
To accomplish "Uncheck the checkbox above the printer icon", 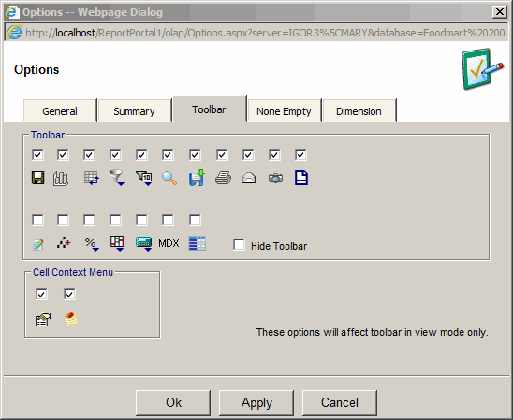I will pos(222,154).
